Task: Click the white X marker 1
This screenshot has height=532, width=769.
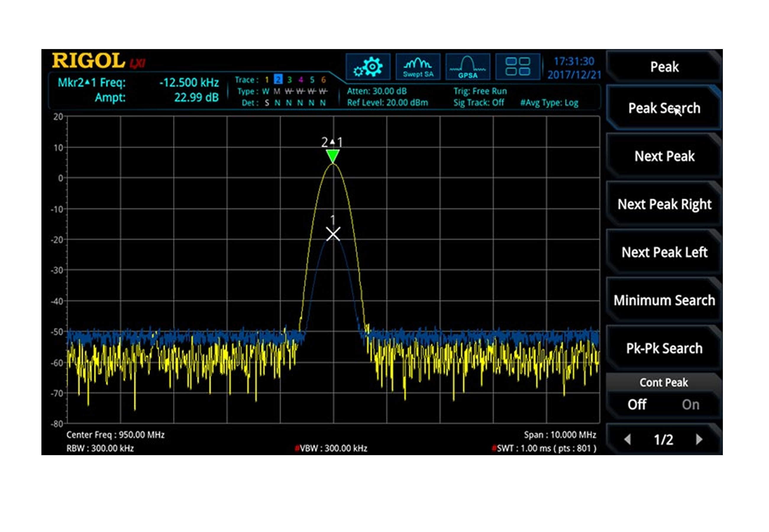Action: pos(333,234)
